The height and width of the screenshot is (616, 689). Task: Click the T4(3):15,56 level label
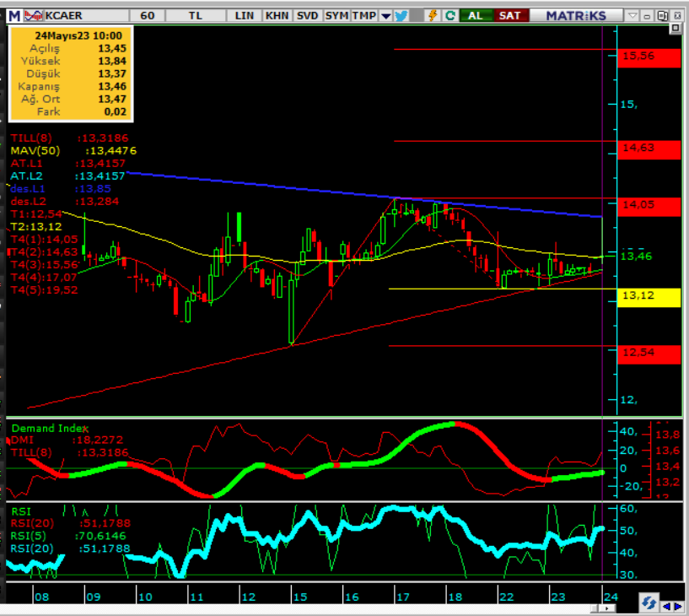(x=44, y=265)
